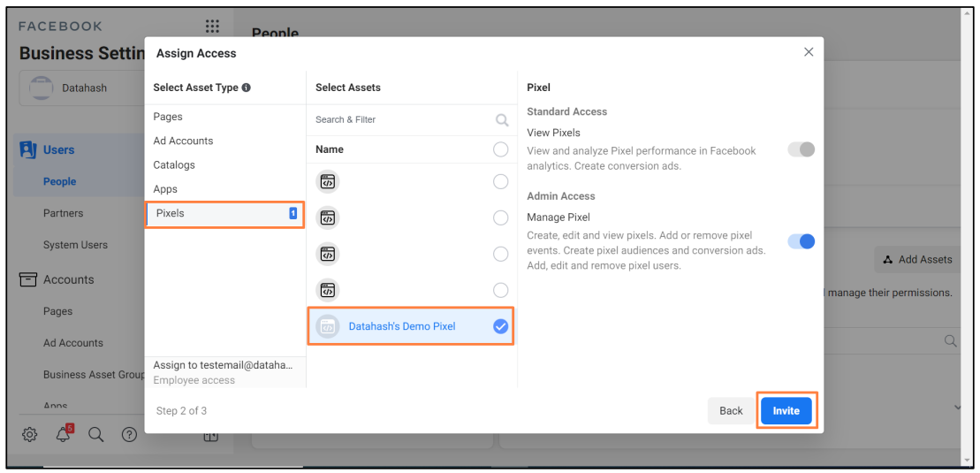
Task: Click the Search & Filter magnifier icon
Action: (502, 120)
